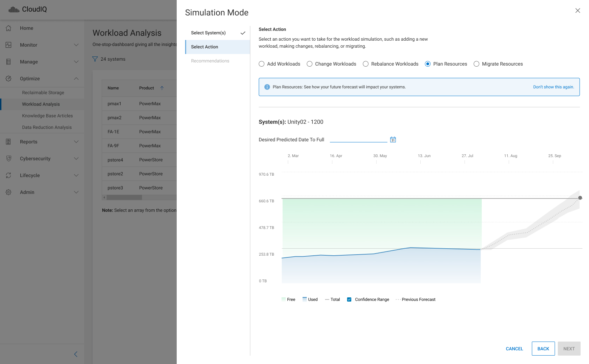Image resolution: width=589 pixels, height=364 pixels.
Task: Collapse the sidebar with the left arrow
Action: (76, 354)
